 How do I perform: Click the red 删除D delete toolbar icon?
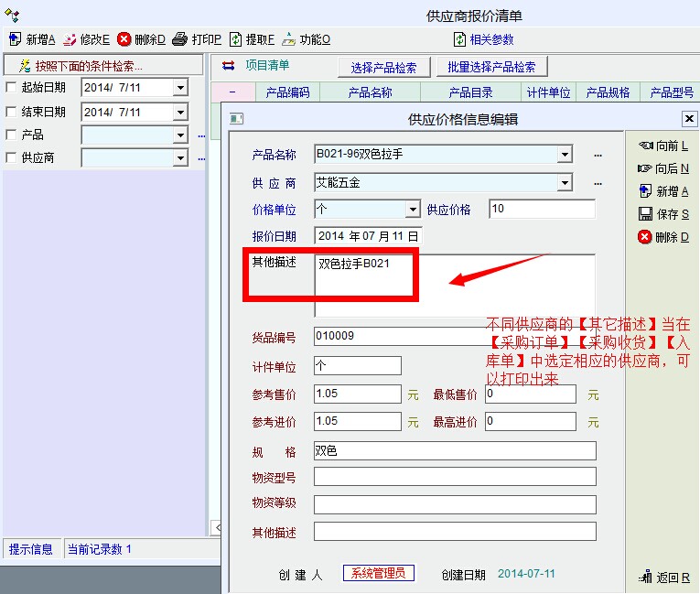[x=124, y=39]
